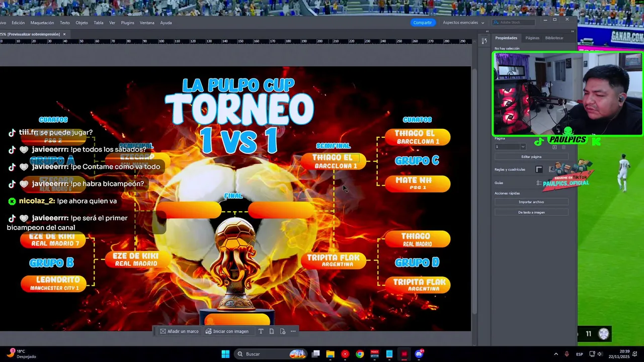Close the Previsualizar sobreimpresión document tab
This screenshot has height=362, width=644.
(64, 34)
